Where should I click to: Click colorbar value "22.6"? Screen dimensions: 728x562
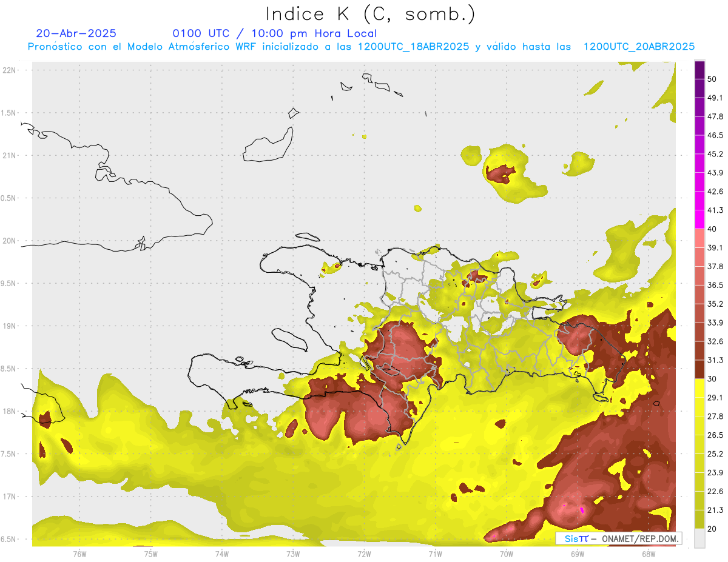pos(715,491)
